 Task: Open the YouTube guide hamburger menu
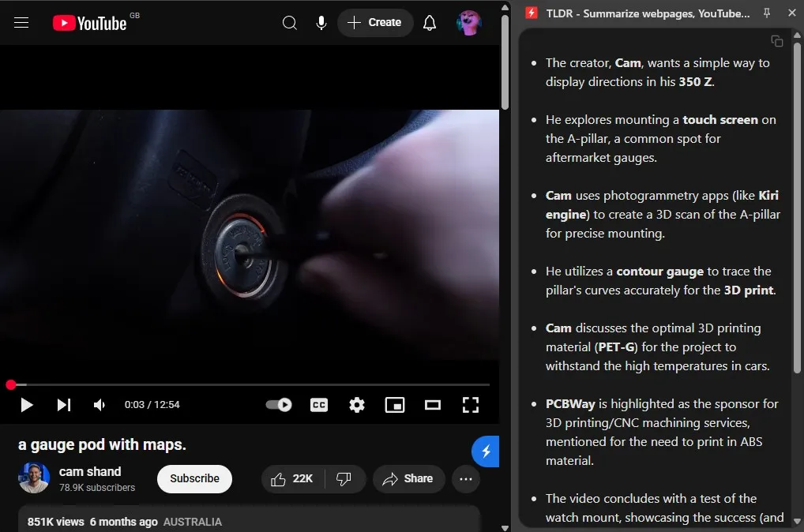[x=21, y=23]
